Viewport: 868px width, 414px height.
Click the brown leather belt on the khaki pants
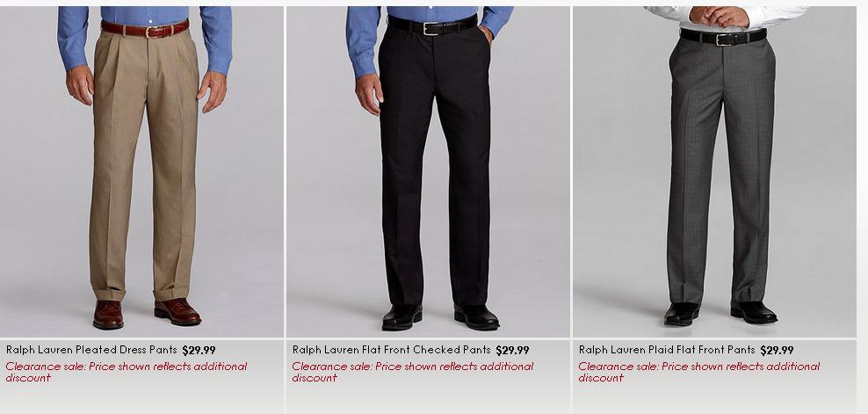pos(145,29)
